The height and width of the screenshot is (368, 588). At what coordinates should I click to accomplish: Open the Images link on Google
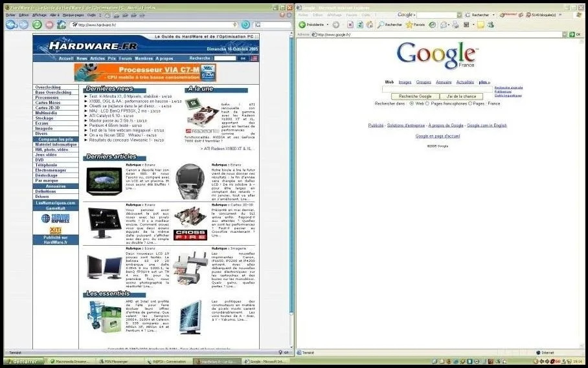[x=405, y=82]
